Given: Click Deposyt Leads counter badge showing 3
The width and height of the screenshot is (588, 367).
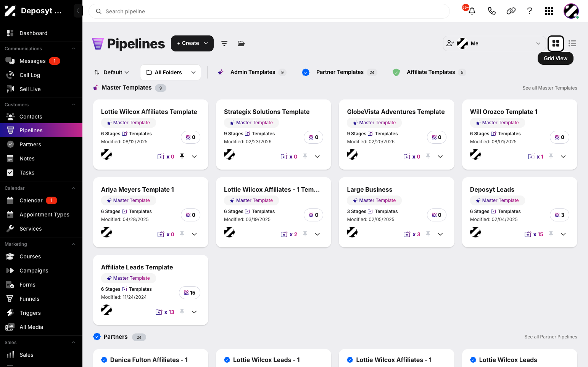Looking at the screenshot, I should (x=559, y=215).
